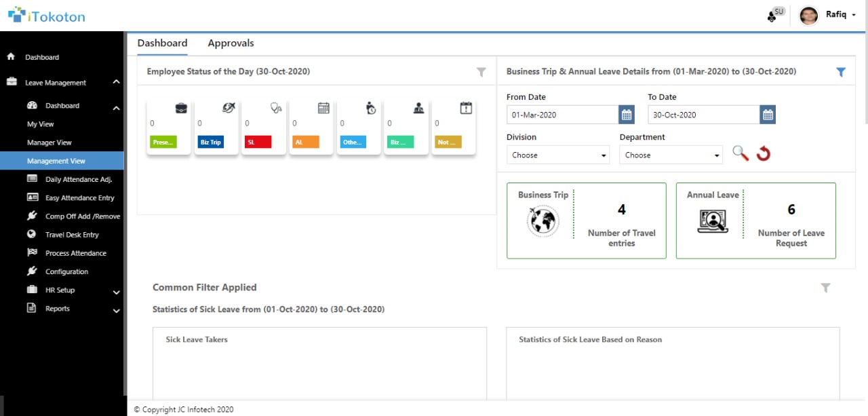The height and width of the screenshot is (416, 868).
Task: Open the Rafiq user dropdown arrow
Action: click(854, 15)
